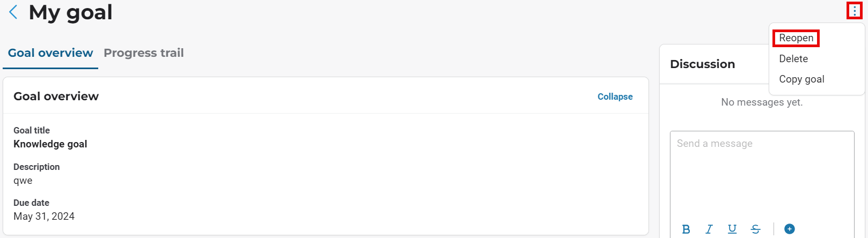Screen dimensions: 868x238
Task: Click the Discussion panel heading
Action: pos(702,64)
